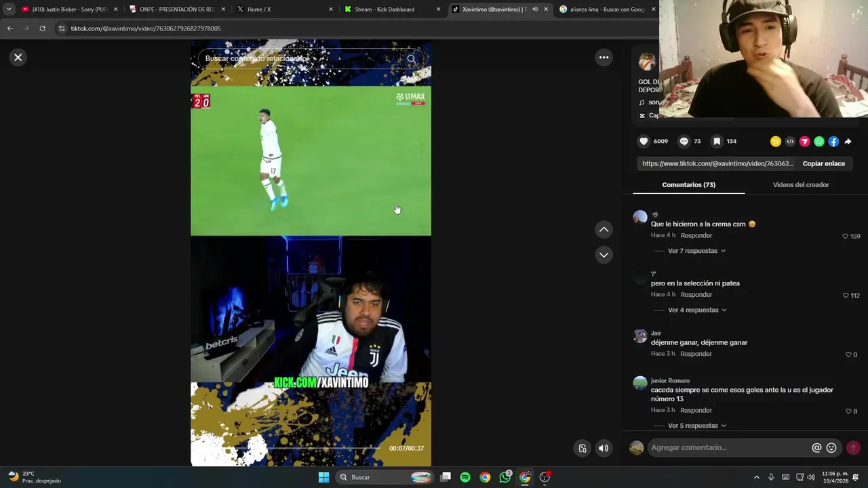The width and height of the screenshot is (868, 488).
Task: Go to previous video arrow
Action: 604,230
